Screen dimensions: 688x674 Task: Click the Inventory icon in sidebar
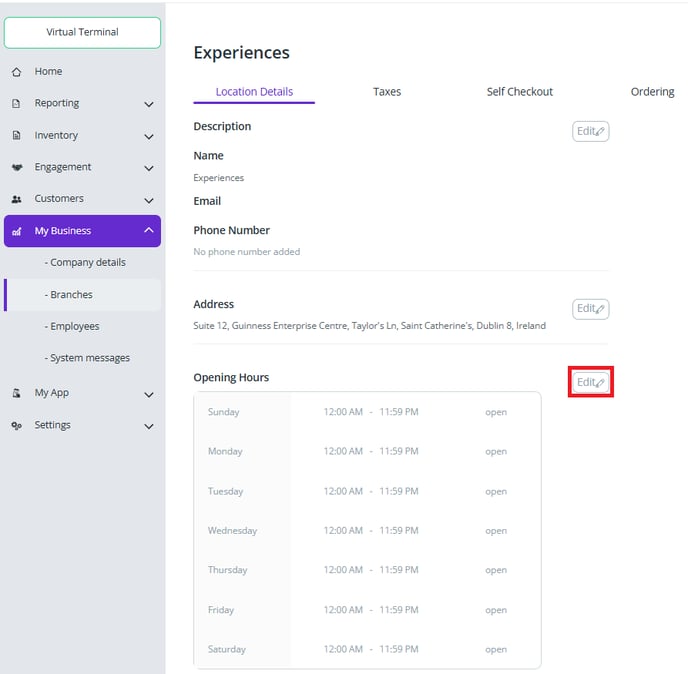16,136
